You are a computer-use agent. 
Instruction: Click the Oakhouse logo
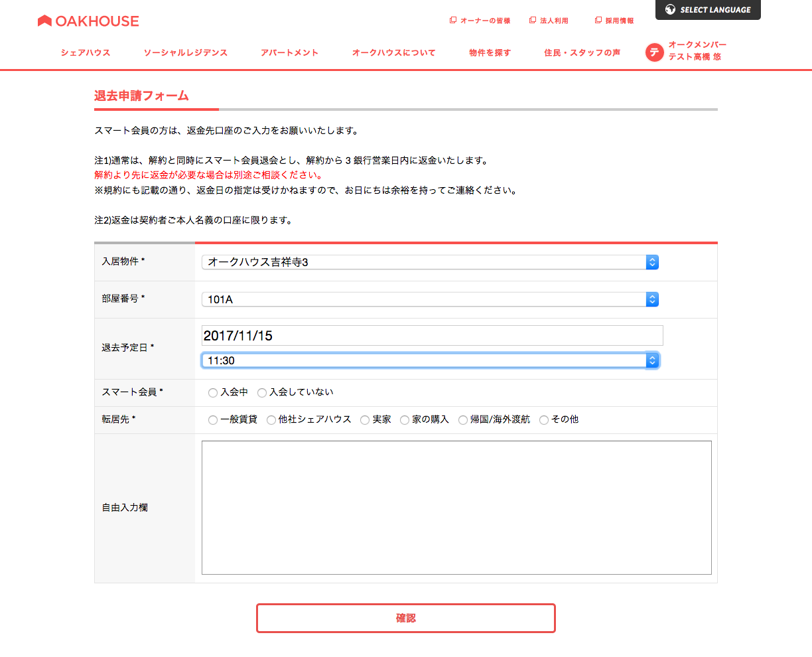(88, 21)
